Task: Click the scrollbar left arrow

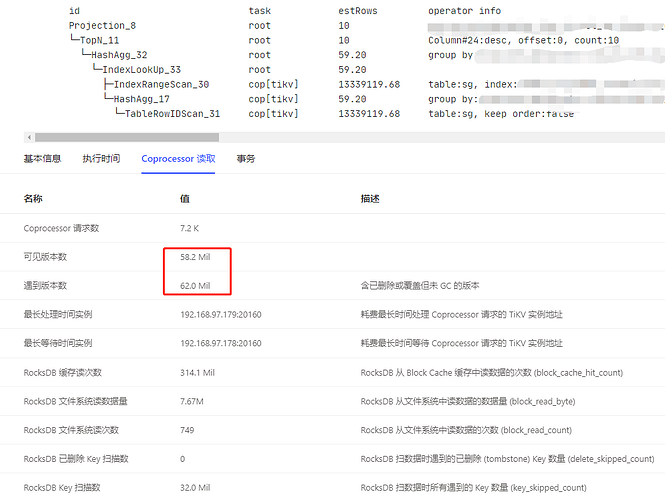Action: [29, 137]
